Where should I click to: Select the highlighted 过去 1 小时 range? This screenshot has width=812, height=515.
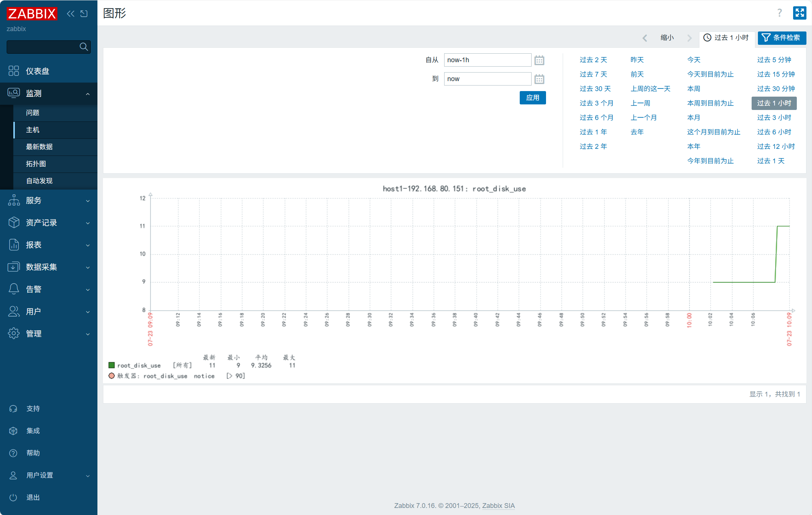(x=774, y=103)
